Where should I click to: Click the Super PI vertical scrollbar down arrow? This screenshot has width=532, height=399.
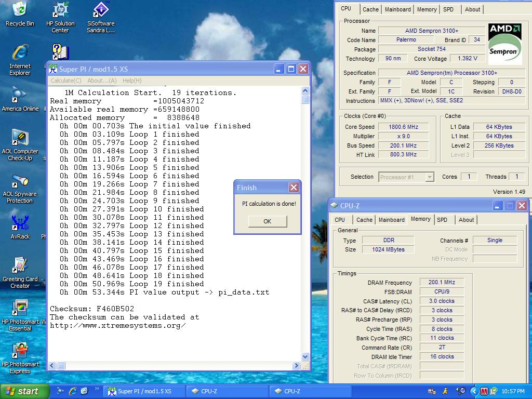coord(305,356)
